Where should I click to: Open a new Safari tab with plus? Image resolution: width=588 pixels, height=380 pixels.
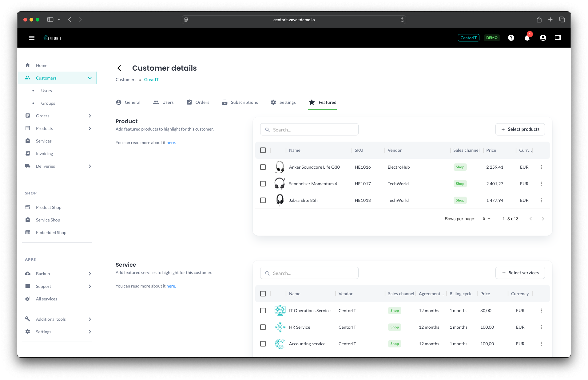pos(550,19)
